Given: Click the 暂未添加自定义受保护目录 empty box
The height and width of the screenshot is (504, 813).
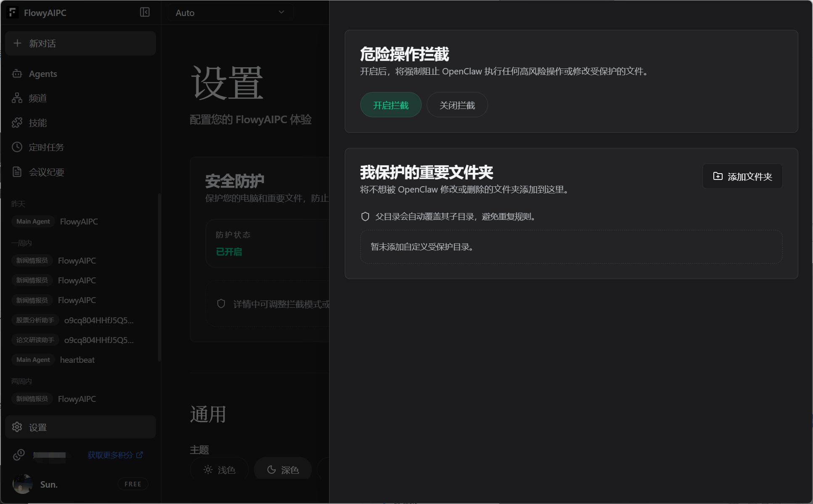Looking at the screenshot, I should pos(571,247).
